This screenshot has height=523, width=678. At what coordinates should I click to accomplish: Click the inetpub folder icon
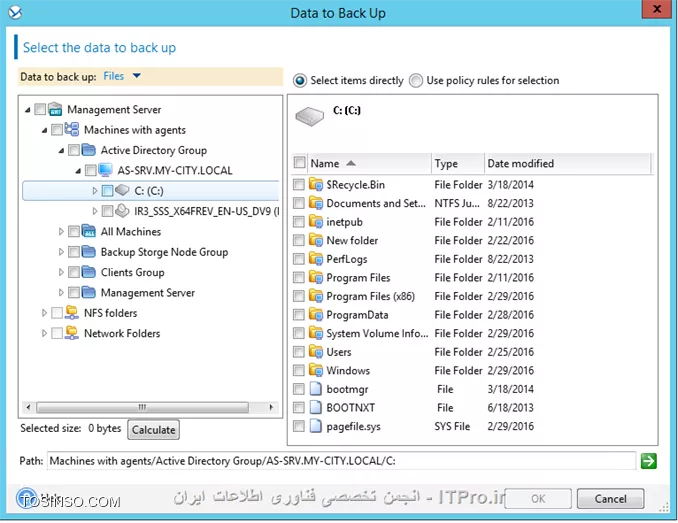tap(316, 221)
